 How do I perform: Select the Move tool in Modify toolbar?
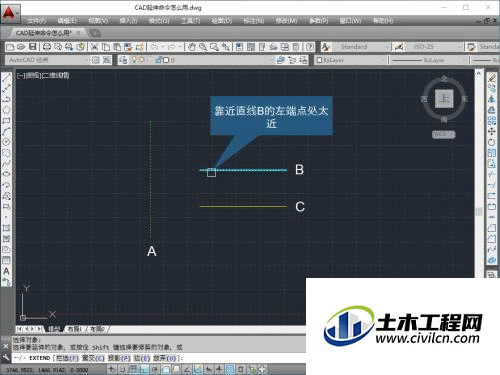pos(492,131)
